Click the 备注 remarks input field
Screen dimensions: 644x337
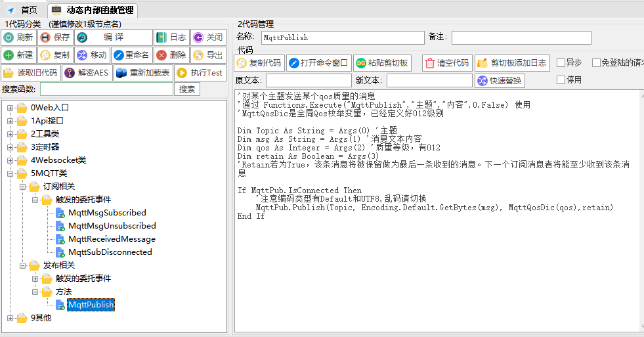click(521, 37)
